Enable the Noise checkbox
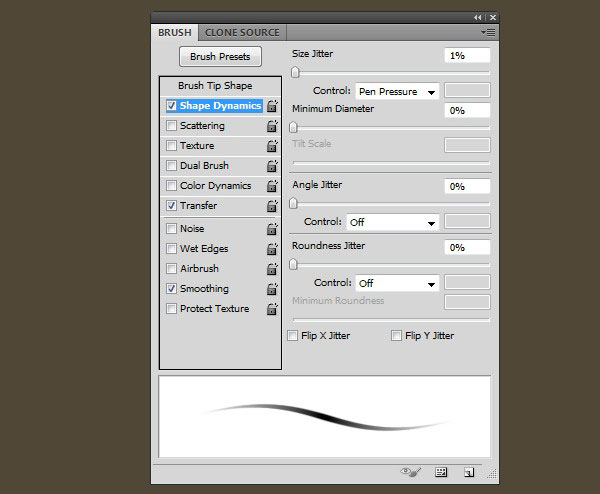 tap(171, 228)
